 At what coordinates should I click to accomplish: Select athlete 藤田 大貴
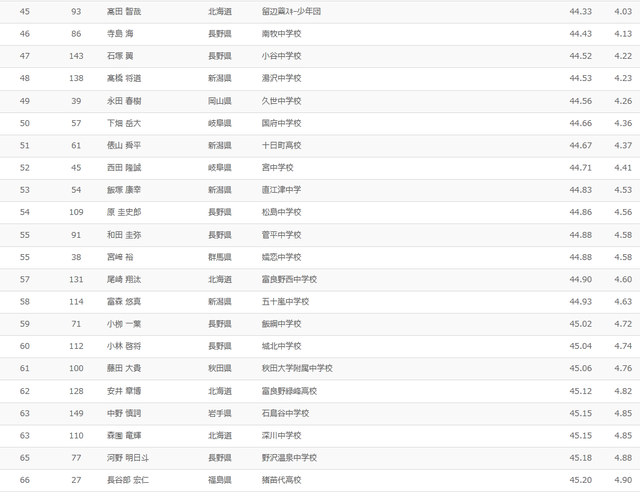point(124,368)
